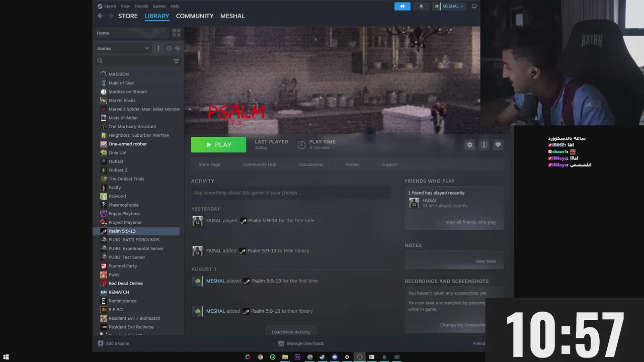Go to the COMMUNITY tab

[x=195, y=16]
